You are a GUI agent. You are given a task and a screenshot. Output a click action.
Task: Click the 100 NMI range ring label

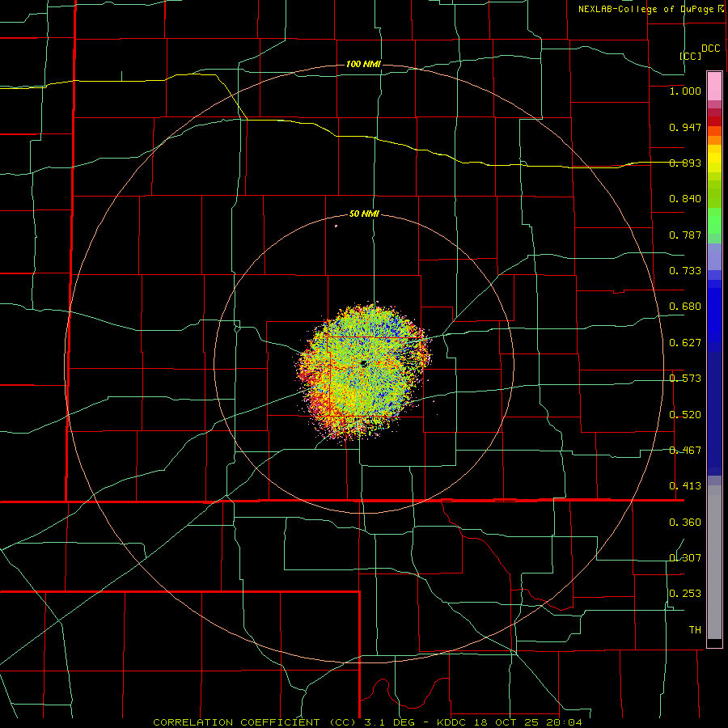(x=363, y=64)
